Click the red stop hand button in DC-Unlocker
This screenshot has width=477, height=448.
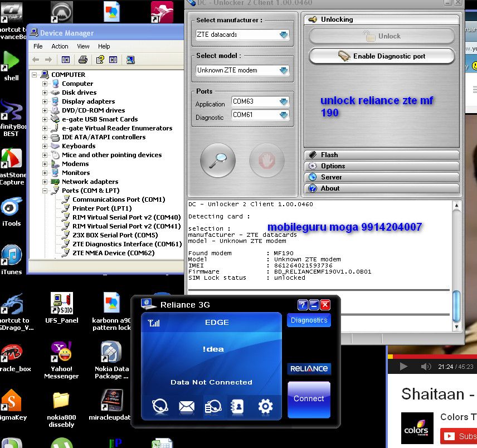click(x=266, y=160)
